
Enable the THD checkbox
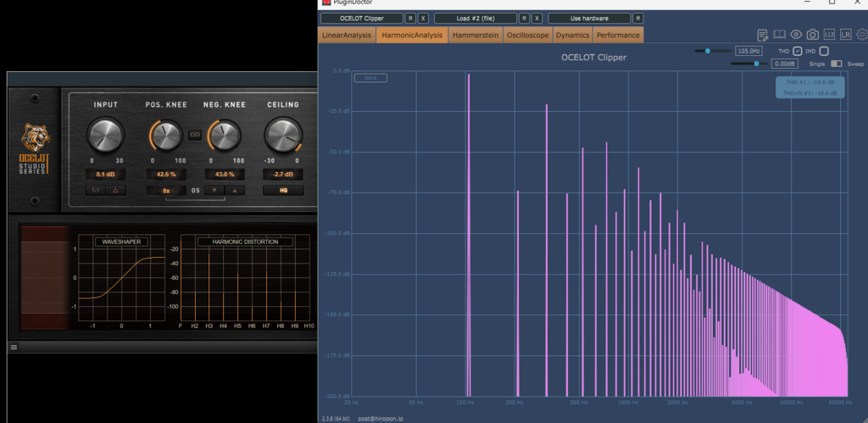(x=797, y=51)
